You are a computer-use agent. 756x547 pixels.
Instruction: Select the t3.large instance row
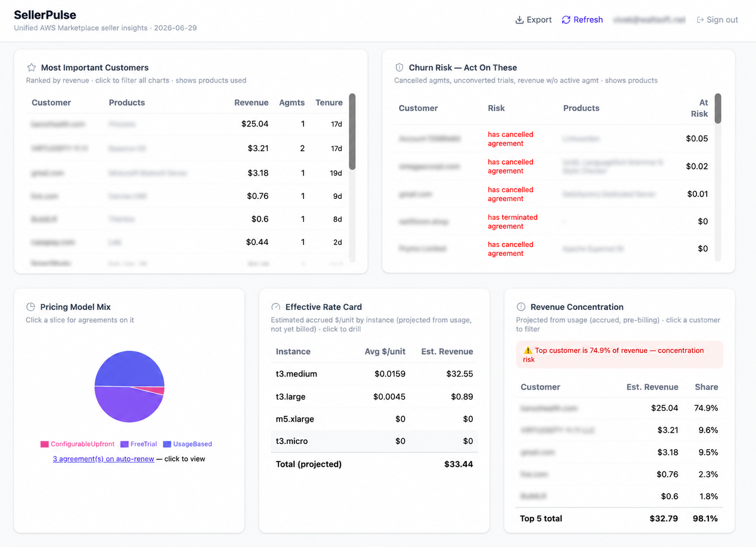click(x=374, y=396)
